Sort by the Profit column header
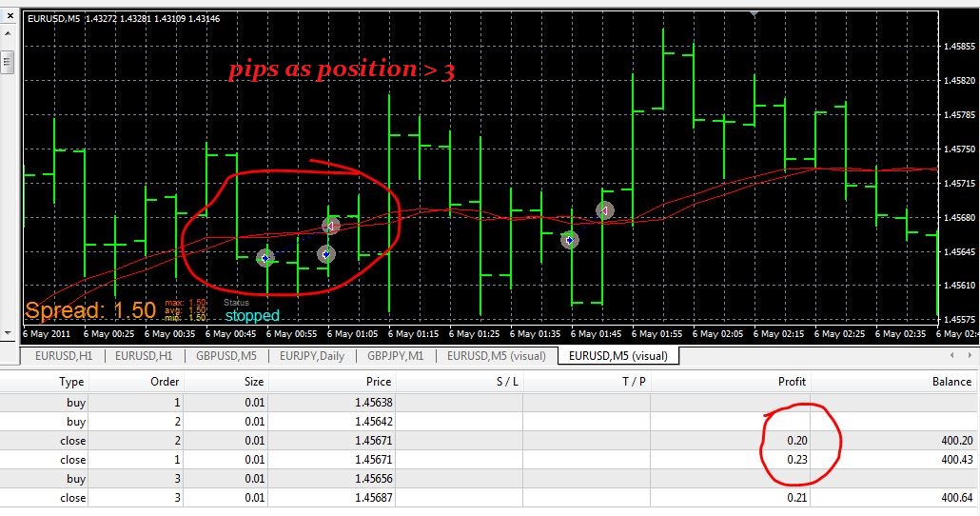 tap(792, 382)
